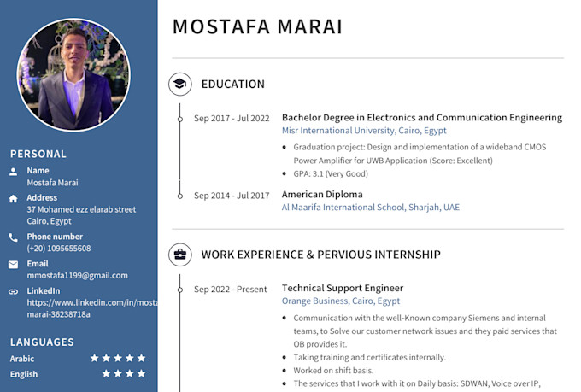Click Al Maarifa International School, Sharjah, UAE
581x392 pixels.
371,208
